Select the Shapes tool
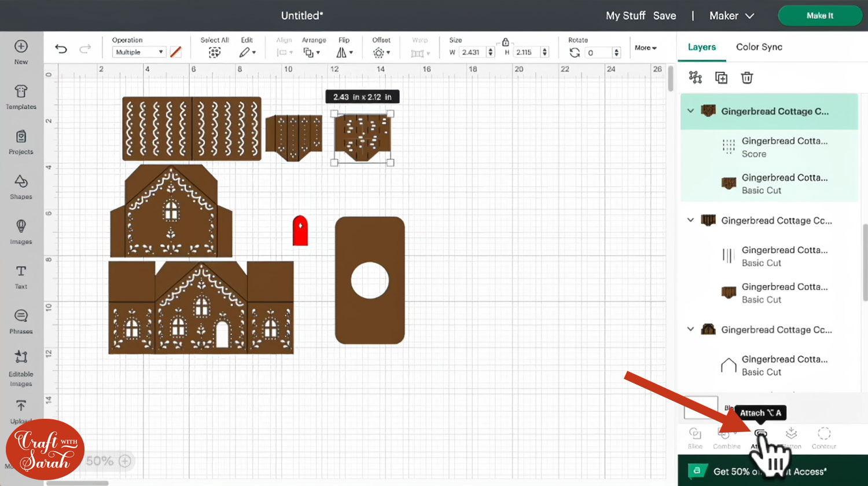The width and height of the screenshot is (868, 486). click(x=21, y=187)
